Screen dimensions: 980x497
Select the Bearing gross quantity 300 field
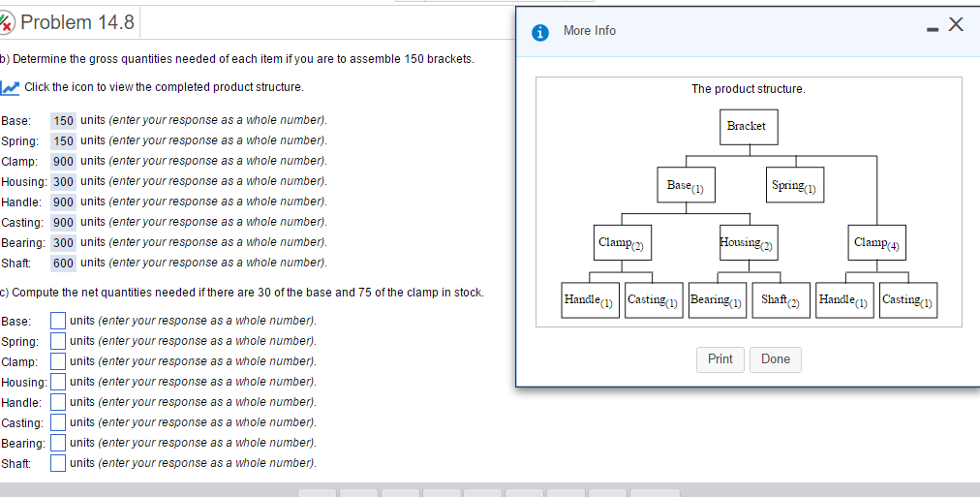click(63, 242)
